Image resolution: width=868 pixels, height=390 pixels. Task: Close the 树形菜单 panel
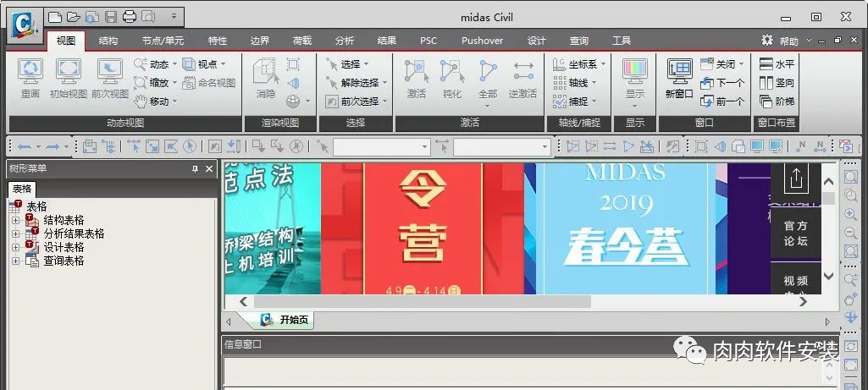[209, 168]
